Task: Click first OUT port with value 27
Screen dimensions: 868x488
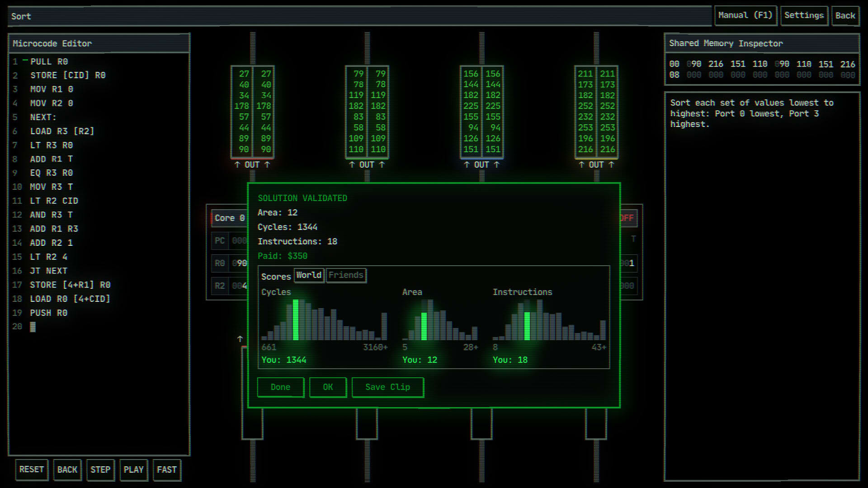Action: (252, 112)
